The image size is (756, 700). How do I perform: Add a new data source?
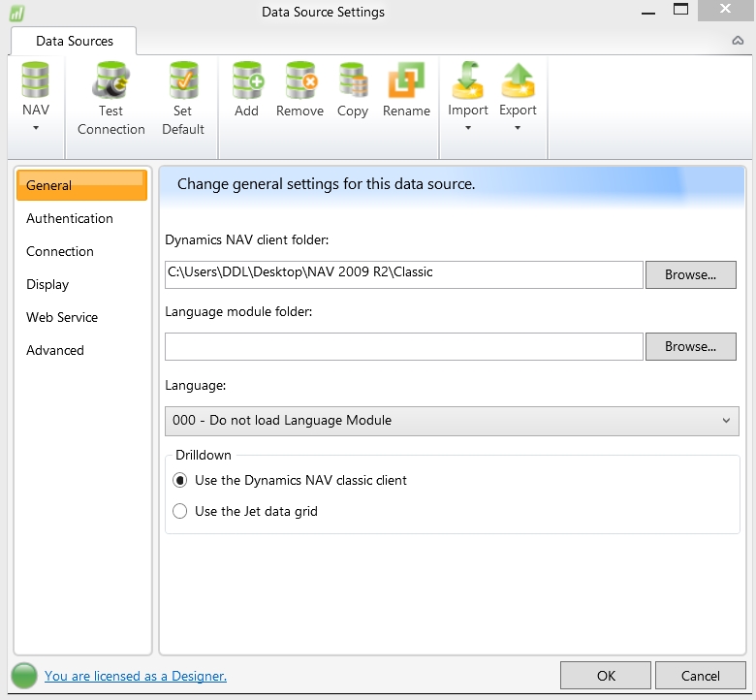(x=247, y=90)
